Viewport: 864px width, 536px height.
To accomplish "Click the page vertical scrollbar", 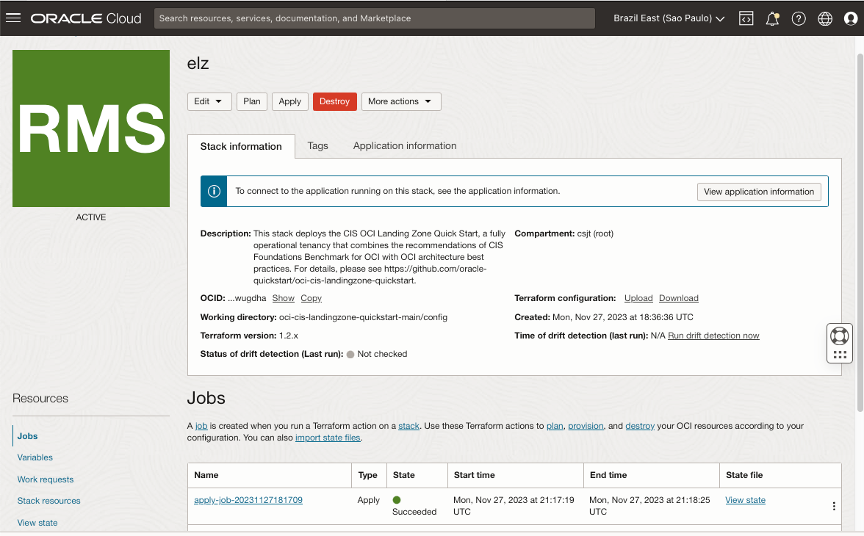I will pyautogui.click(x=860, y=232).
